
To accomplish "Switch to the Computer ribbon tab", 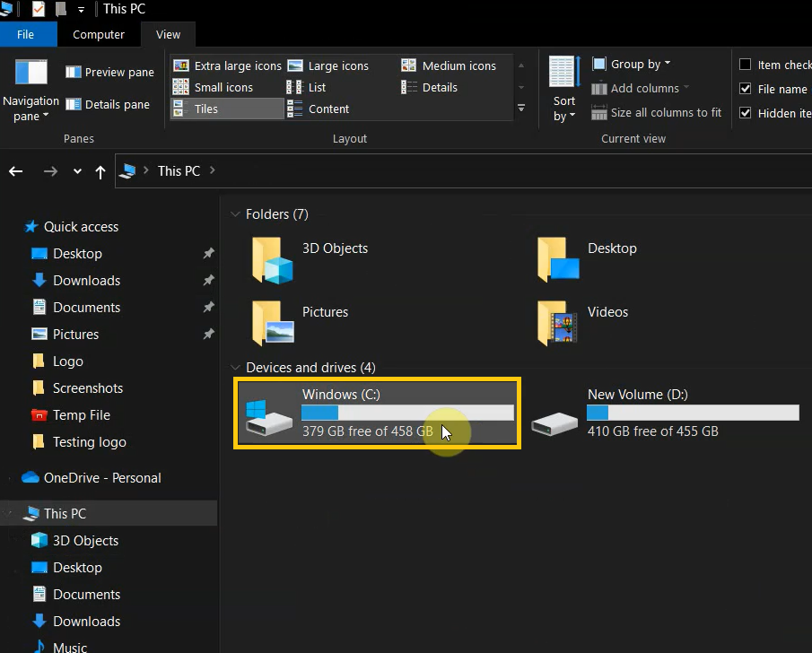I will (99, 34).
